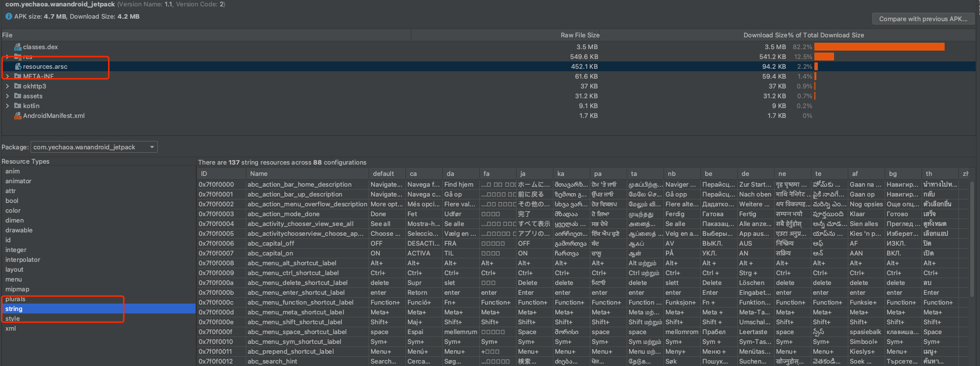
Task: Expand the META-INF folder
Action: pyautogui.click(x=7, y=77)
